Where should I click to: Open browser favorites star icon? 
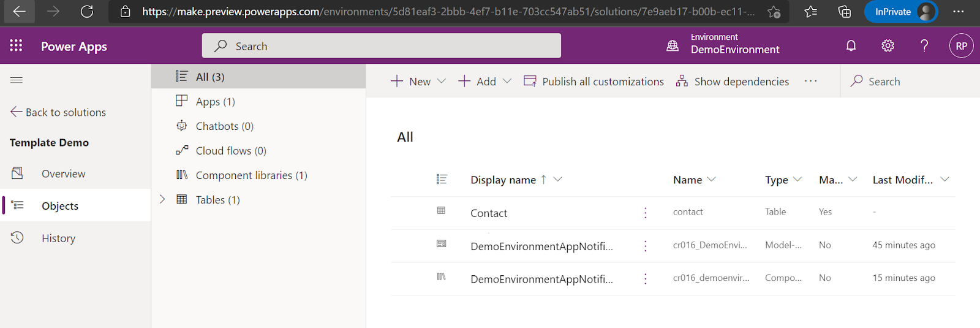pyautogui.click(x=810, y=12)
